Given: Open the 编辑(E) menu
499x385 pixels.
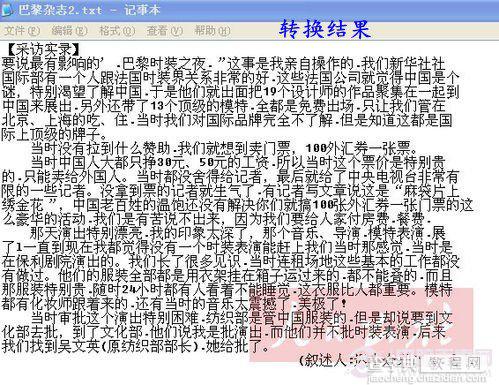Looking at the screenshot, I should [x=69, y=31].
